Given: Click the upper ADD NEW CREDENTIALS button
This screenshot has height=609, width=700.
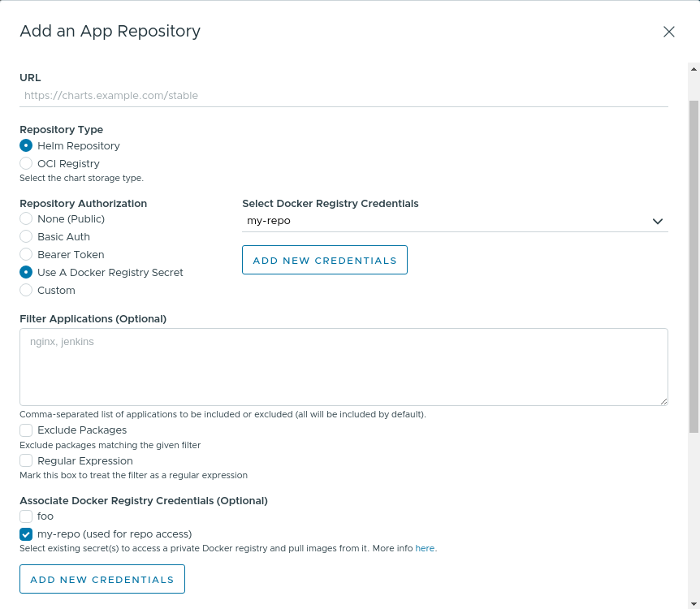Looking at the screenshot, I should click(x=324, y=260).
